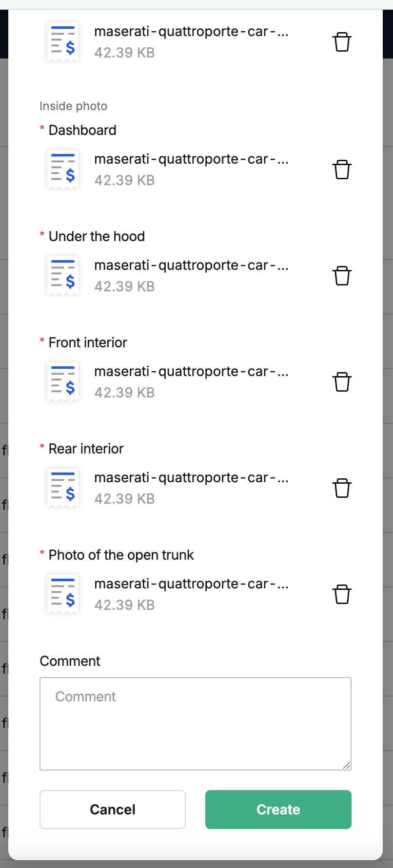Click the Dashboard maserati file name
This screenshot has width=393, height=868.
(191, 159)
